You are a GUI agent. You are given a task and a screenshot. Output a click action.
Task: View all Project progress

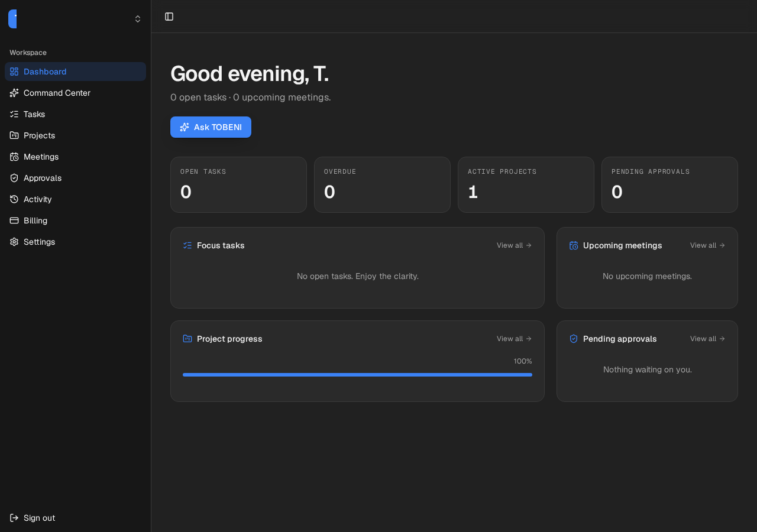[514, 339]
